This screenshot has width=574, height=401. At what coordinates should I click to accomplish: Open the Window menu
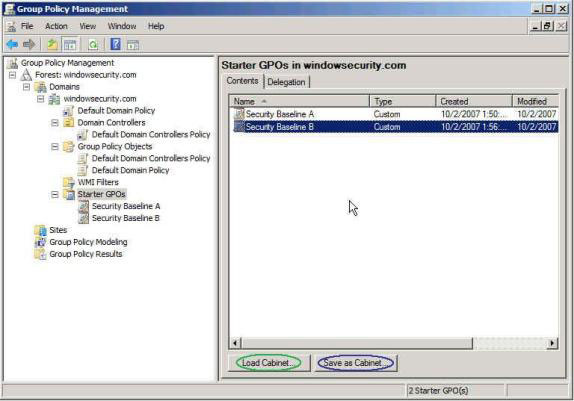122,26
